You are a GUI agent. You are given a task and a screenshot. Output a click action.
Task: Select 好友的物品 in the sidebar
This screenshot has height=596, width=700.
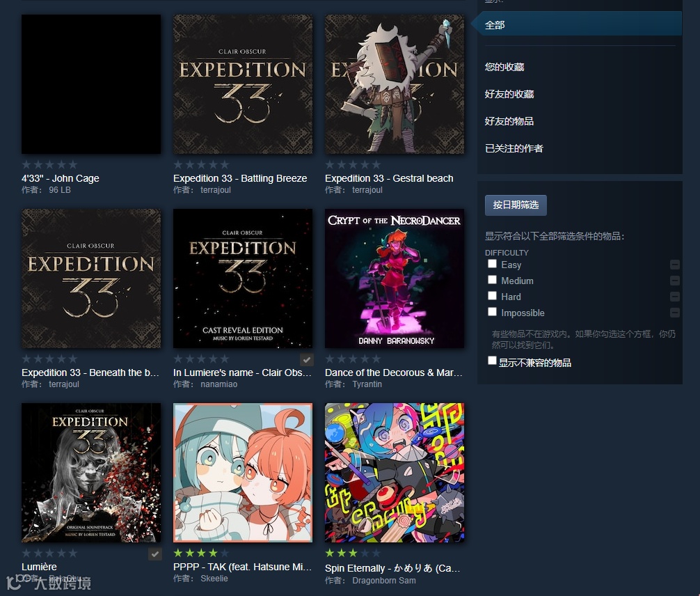509,122
